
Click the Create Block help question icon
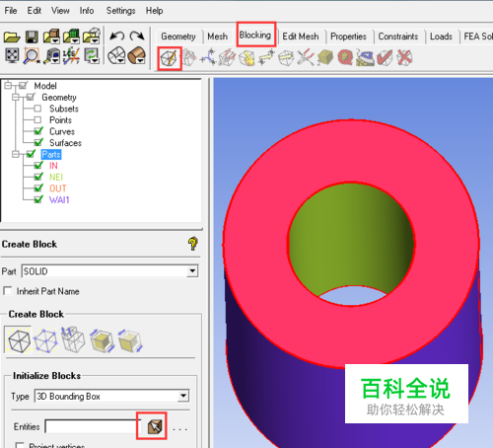coord(193,244)
